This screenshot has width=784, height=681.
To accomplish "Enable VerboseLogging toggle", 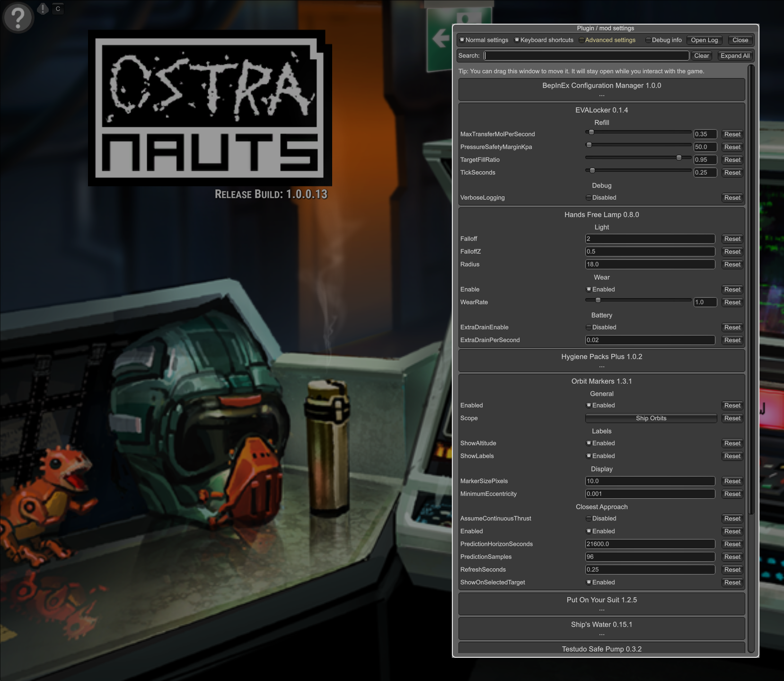I will click(x=601, y=198).
